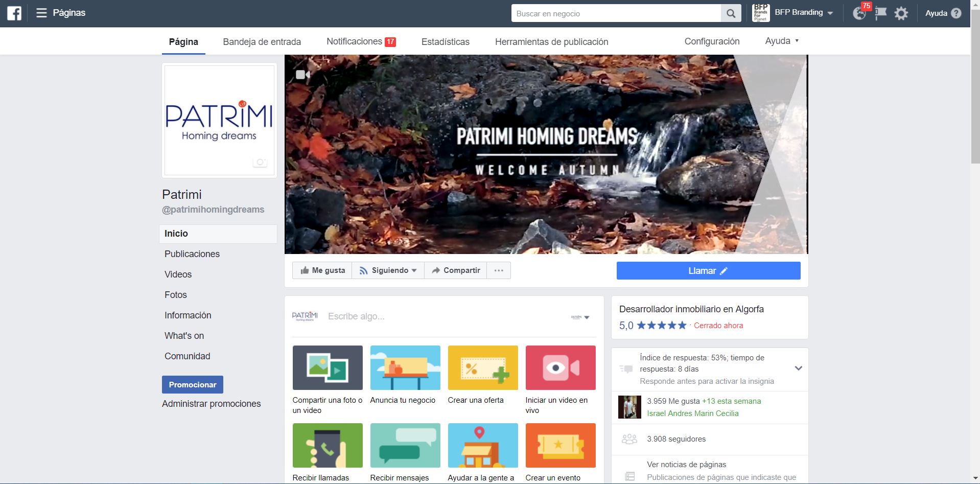Click the 'Escribe algo...' post field

click(x=439, y=316)
